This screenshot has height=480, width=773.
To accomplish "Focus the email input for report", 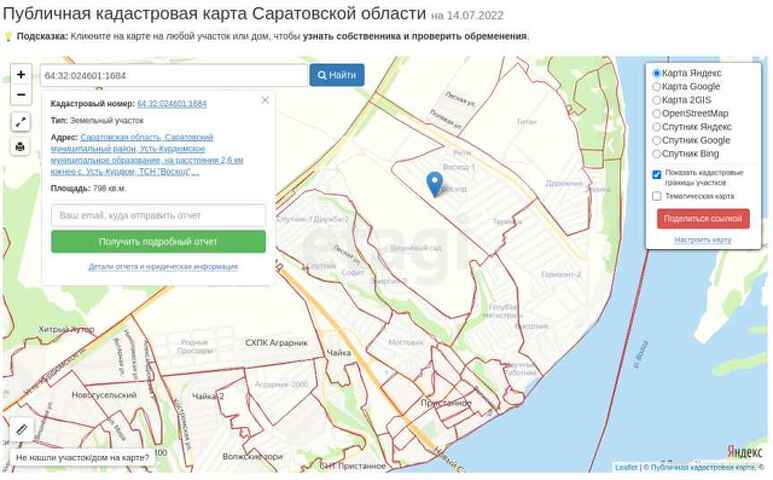I will click(158, 215).
